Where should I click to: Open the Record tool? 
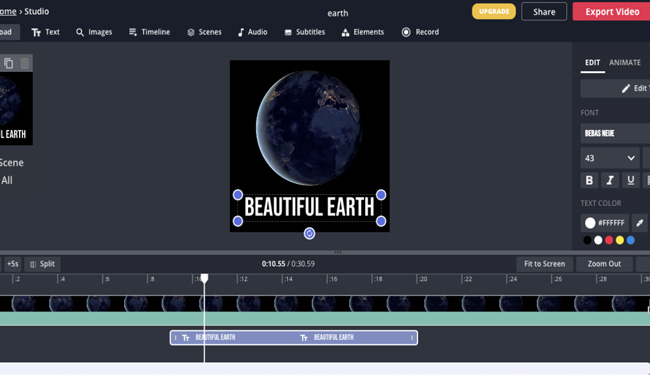(420, 32)
